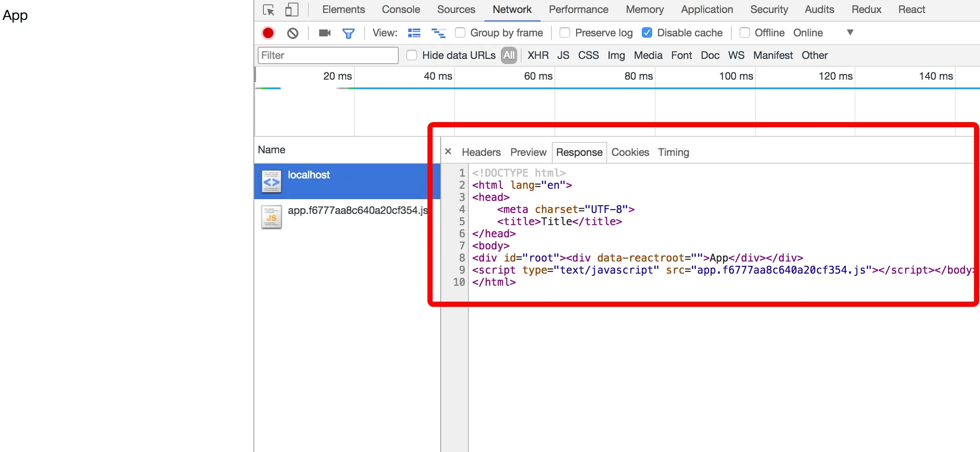The width and height of the screenshot is (980, 452).
Task: Filter requests by Other
Action: pos(815,55)
